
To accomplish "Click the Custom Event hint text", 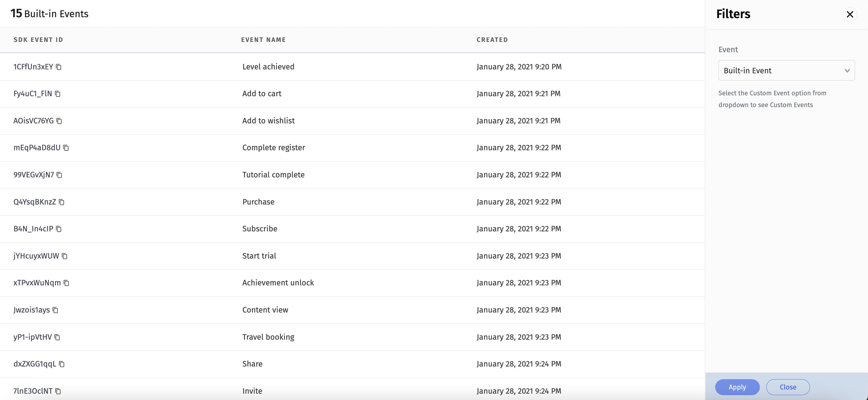I will [772, 99].
